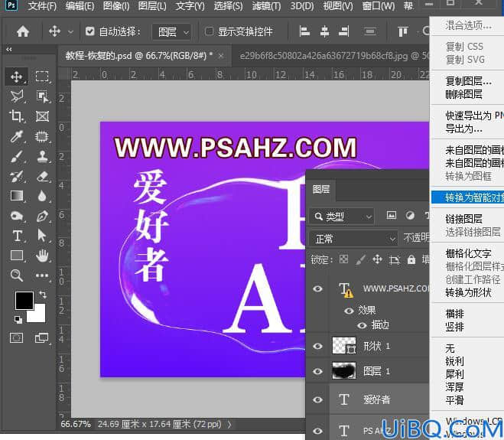Choose 删除图层 in context menu

point(463,94)
